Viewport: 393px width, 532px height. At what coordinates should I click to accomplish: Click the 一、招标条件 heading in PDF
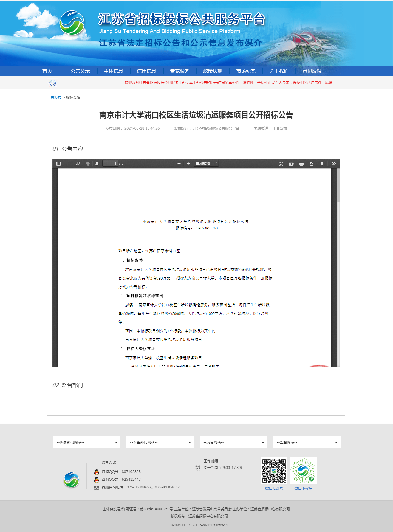click(x=130, y=260)
